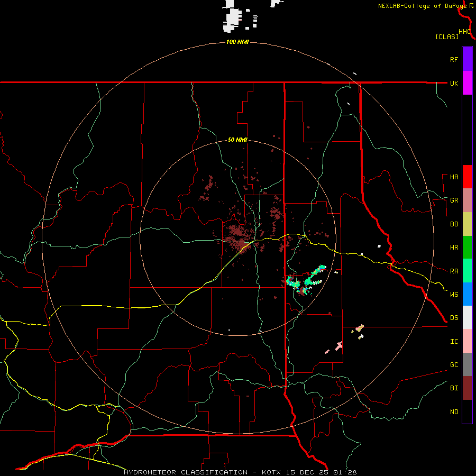Click the BI brown legend swatch

tap(467, 388)
